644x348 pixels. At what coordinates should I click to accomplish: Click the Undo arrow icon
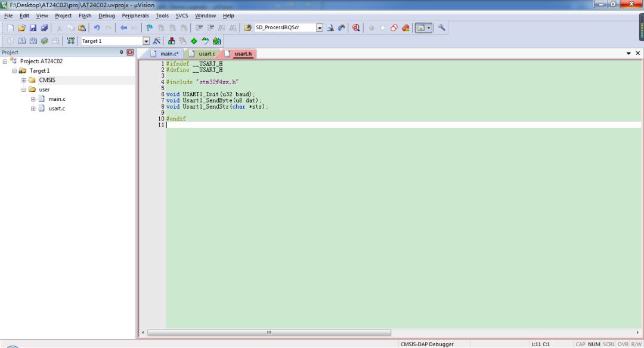pos(97,28)
